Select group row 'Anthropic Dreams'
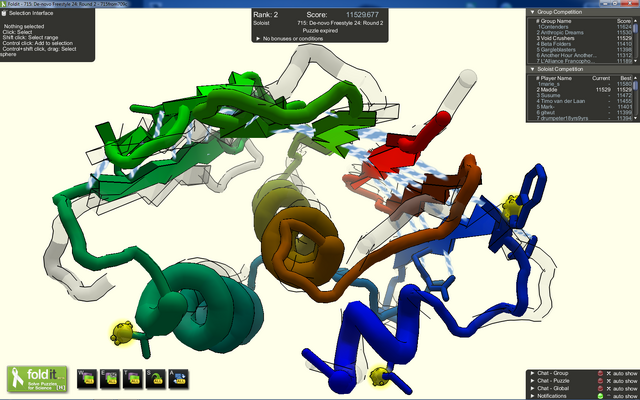 [x=584, y=33]
